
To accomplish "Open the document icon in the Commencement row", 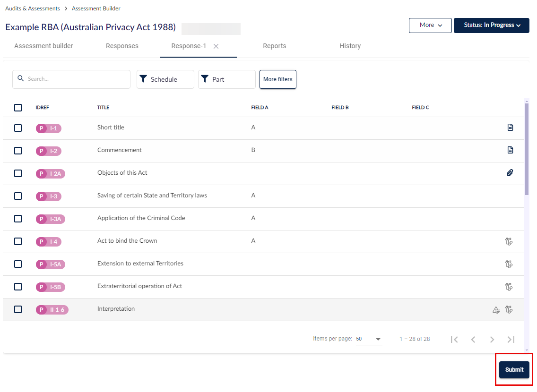I will click(x=510, y=150).
